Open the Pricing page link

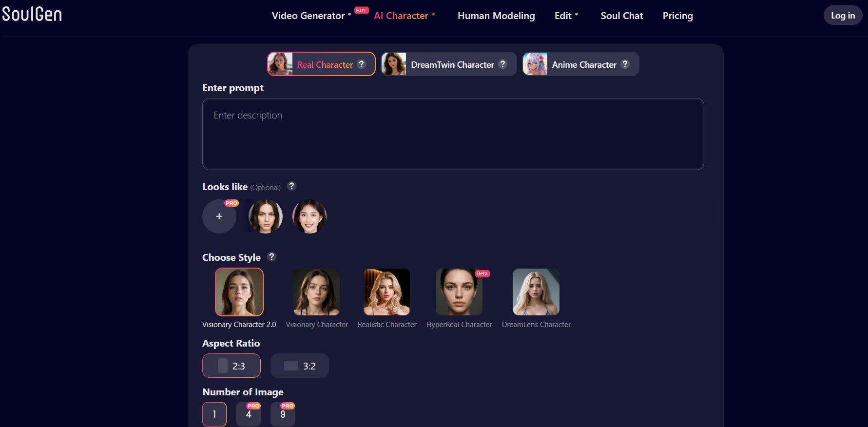[677, 16]
